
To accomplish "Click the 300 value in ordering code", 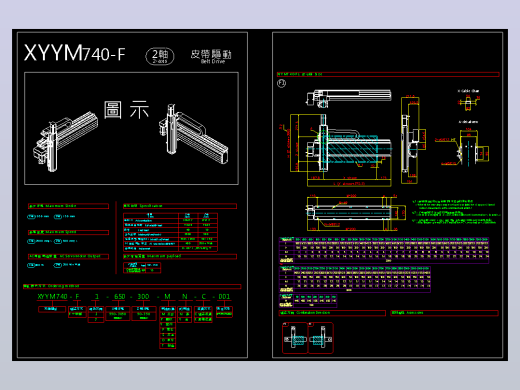I will point(143,296).
